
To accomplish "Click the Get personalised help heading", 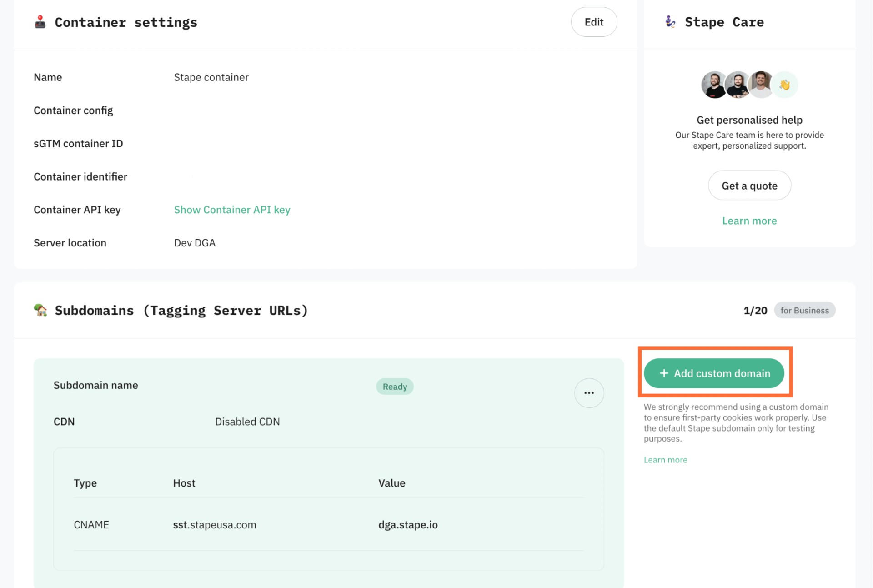I will [x=749, y=120].
